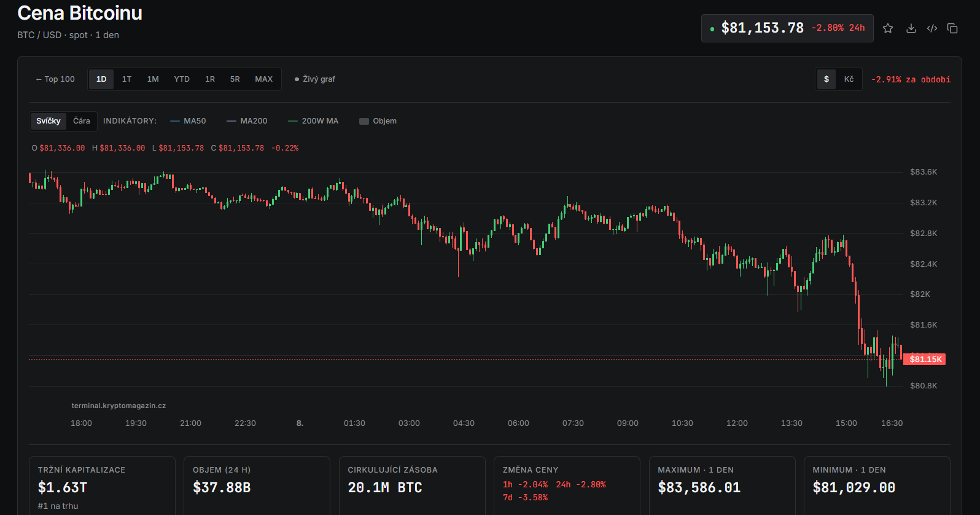Click the $81,153.78 price badge

(x=787, y=28)
